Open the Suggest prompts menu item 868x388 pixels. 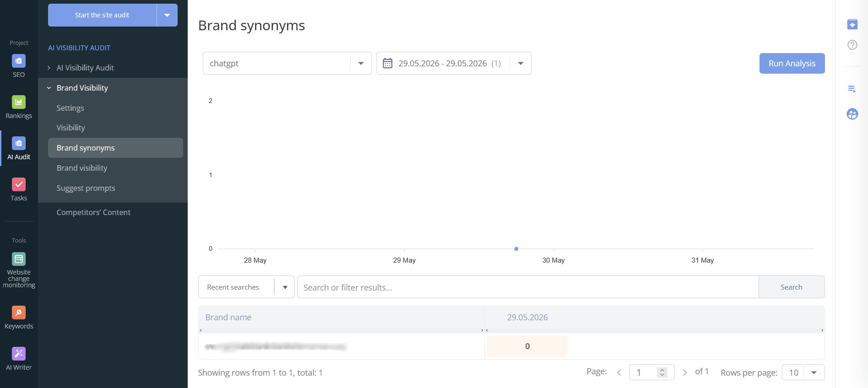86,188
